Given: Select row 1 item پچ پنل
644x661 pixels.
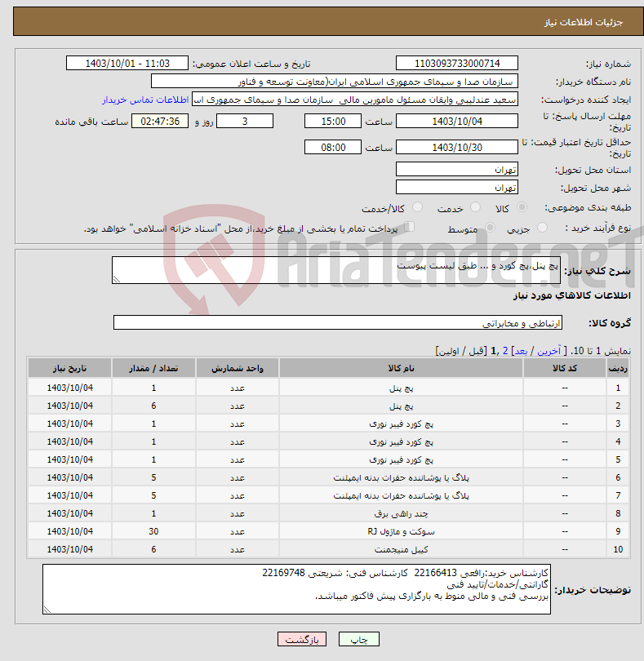Looking at the screenshot, I should pos(401,388).
